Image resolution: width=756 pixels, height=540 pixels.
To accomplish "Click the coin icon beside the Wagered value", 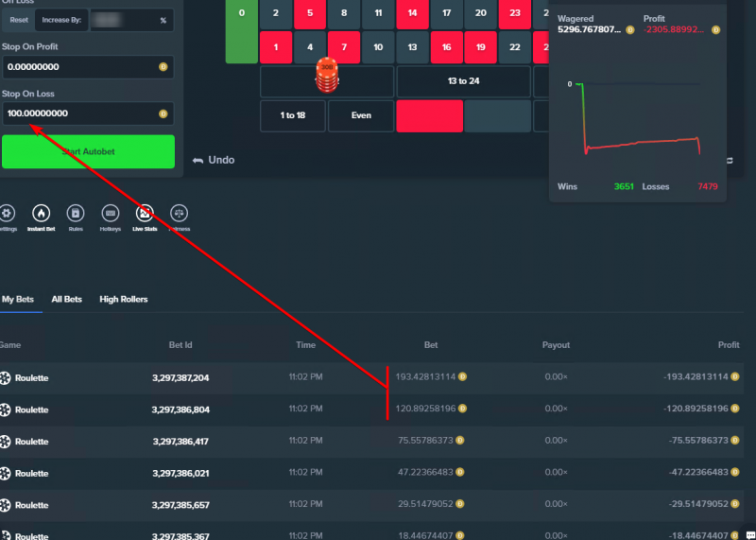I will pyautogui.click(x=629, y=30).
